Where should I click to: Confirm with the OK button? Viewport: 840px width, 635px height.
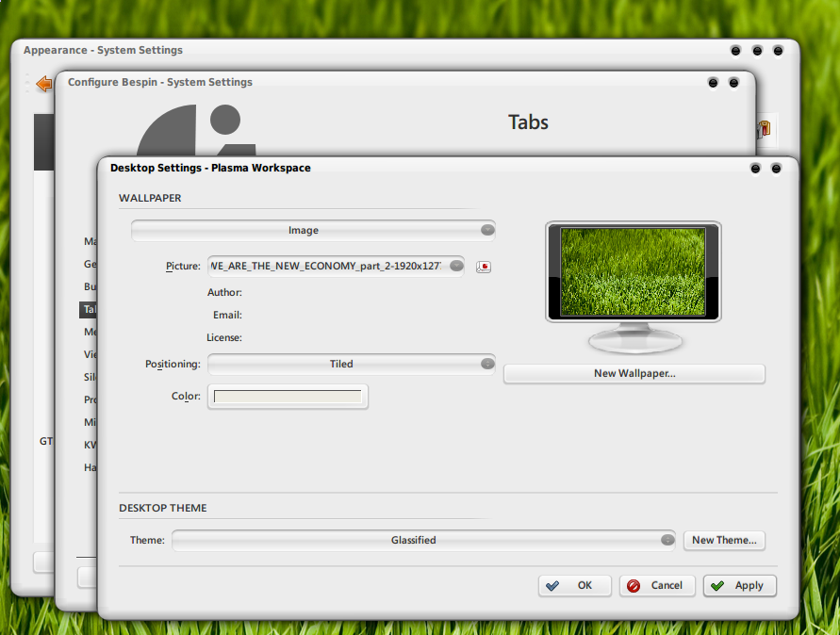point(574,586)
